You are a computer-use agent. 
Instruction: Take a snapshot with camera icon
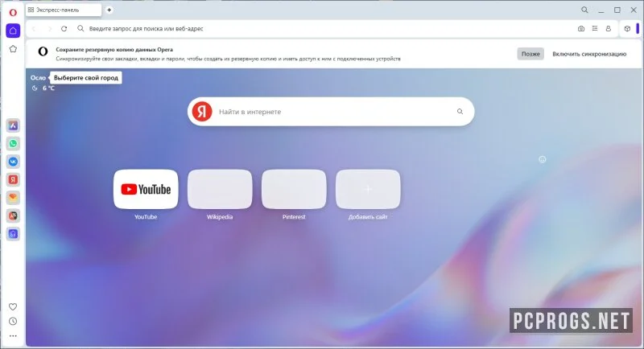click(x=581, y=29)
